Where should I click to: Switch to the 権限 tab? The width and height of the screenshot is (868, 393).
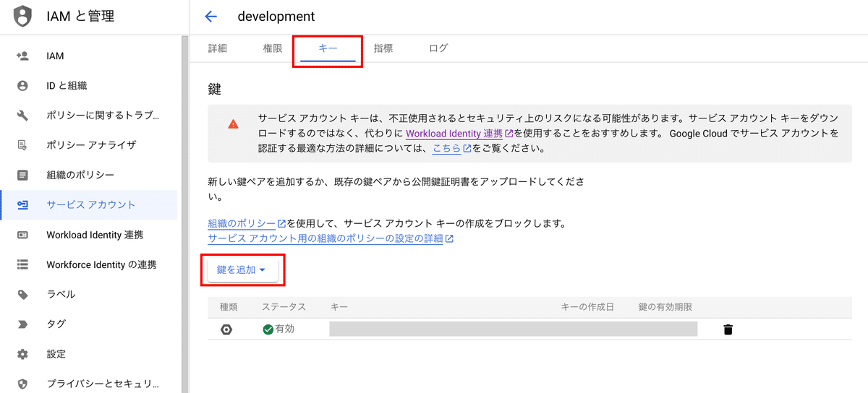coord(273,48)
